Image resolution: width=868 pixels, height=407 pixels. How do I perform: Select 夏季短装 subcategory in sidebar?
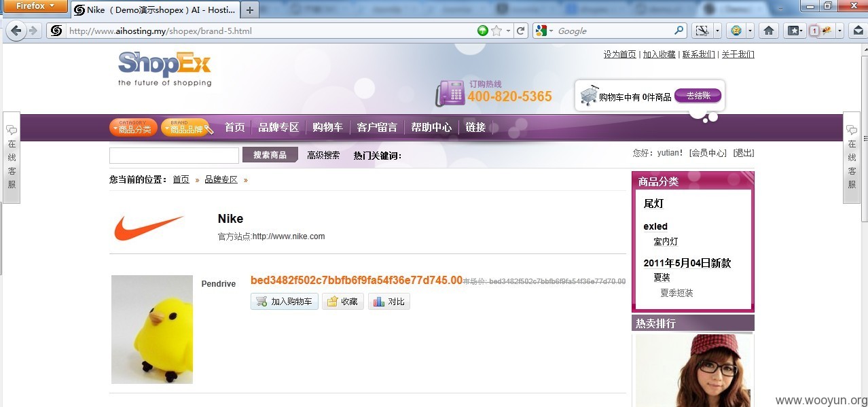676,293
